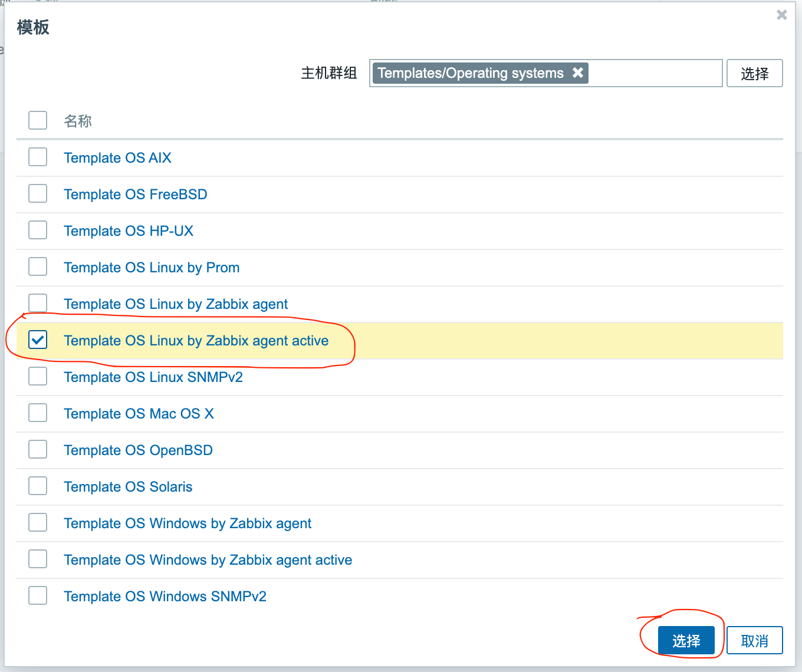Open the Template OS OpenBSD link
Viewport: 802px width, 672px height.
tap(138, 450)
